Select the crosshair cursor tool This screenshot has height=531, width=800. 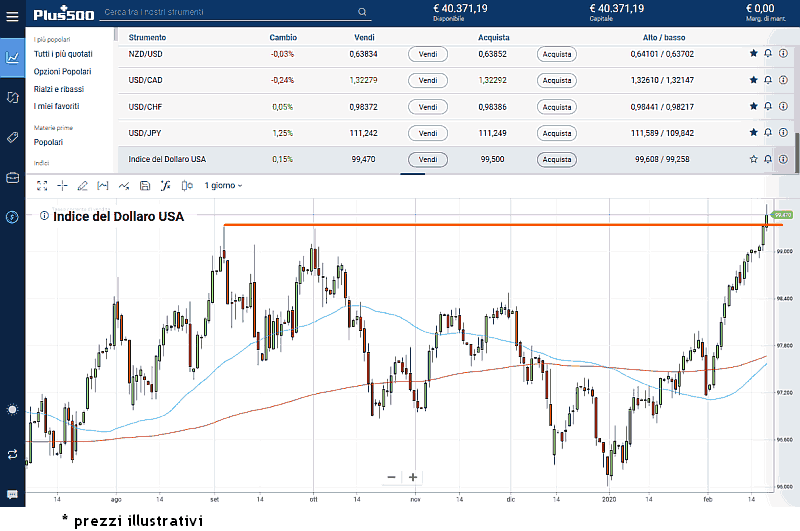(62, 185)
